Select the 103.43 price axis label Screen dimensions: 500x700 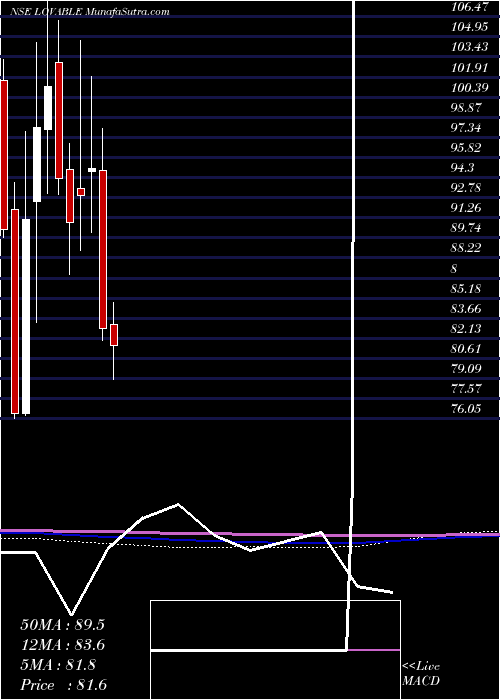click(x=470, y=46)
